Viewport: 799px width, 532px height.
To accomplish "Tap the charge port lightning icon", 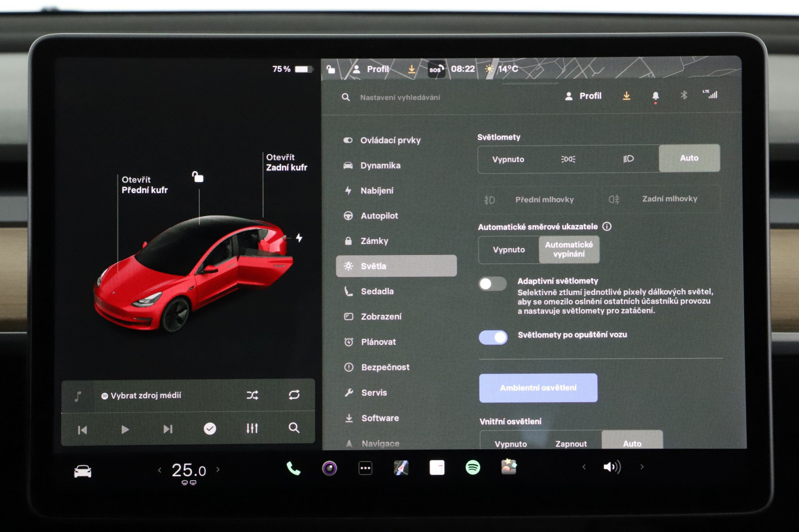I will (299, 238).
